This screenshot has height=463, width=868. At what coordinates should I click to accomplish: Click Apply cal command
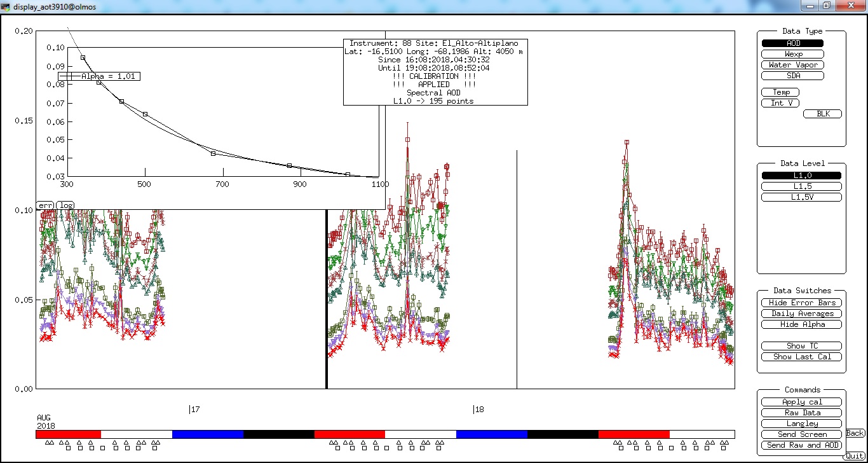tap(802, 402)
